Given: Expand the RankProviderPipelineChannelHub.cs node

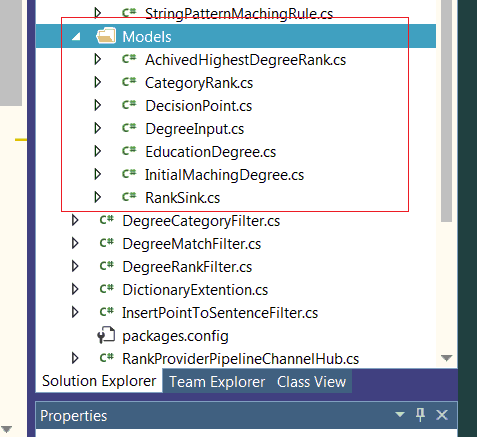Looking at the screenshot, I should click(75, 358).
